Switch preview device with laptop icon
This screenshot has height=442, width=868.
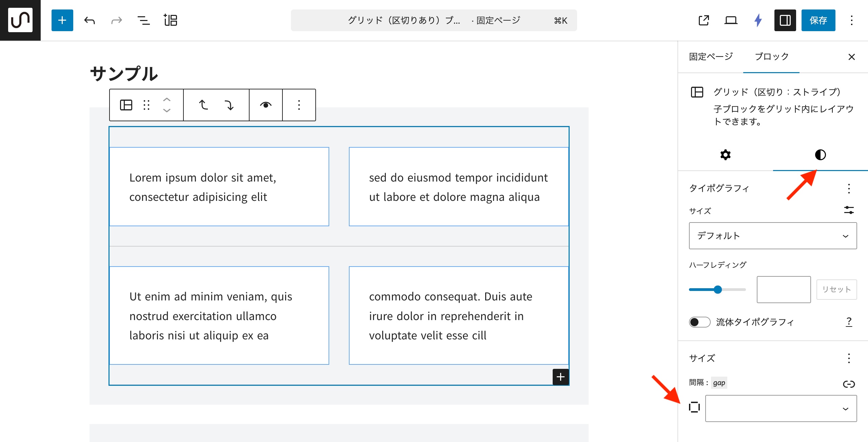click(x=731, y=20)
